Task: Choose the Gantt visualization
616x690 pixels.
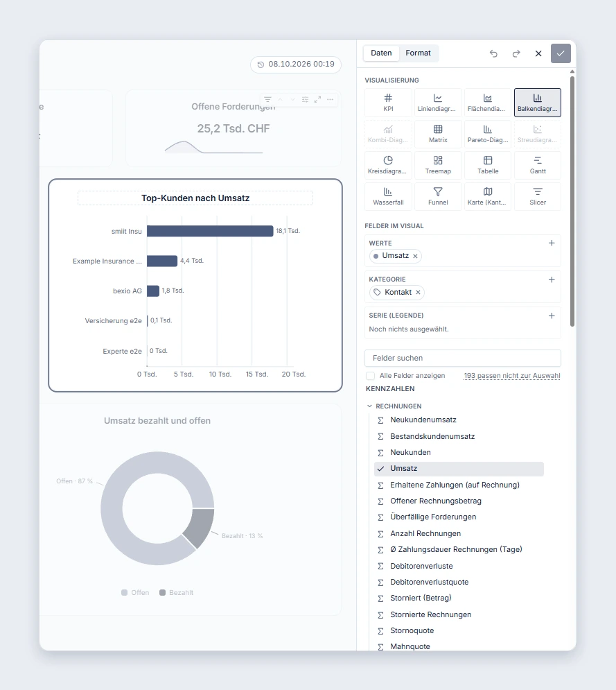Action: tap(537, 165)
